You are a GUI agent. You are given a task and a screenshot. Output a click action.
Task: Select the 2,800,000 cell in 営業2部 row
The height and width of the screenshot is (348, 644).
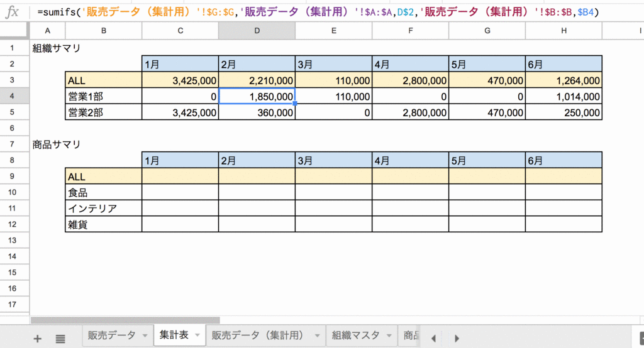(x=410, y=112)
